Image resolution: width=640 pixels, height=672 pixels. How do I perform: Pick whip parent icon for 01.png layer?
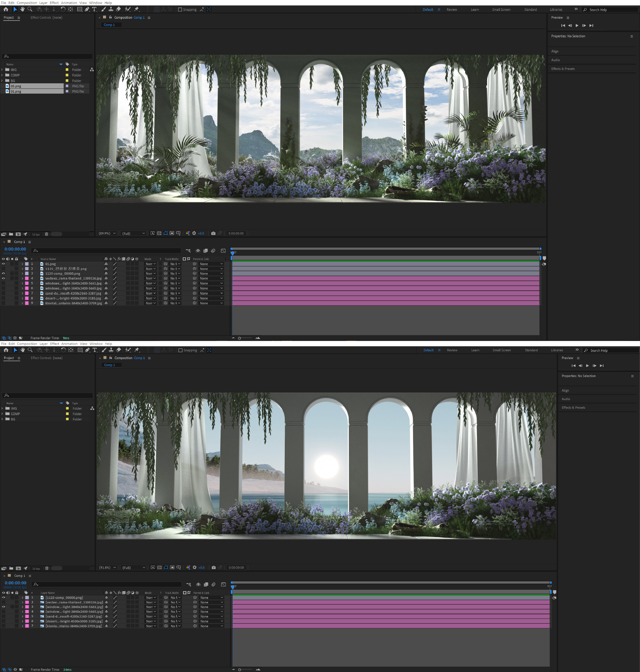(194, 264)
